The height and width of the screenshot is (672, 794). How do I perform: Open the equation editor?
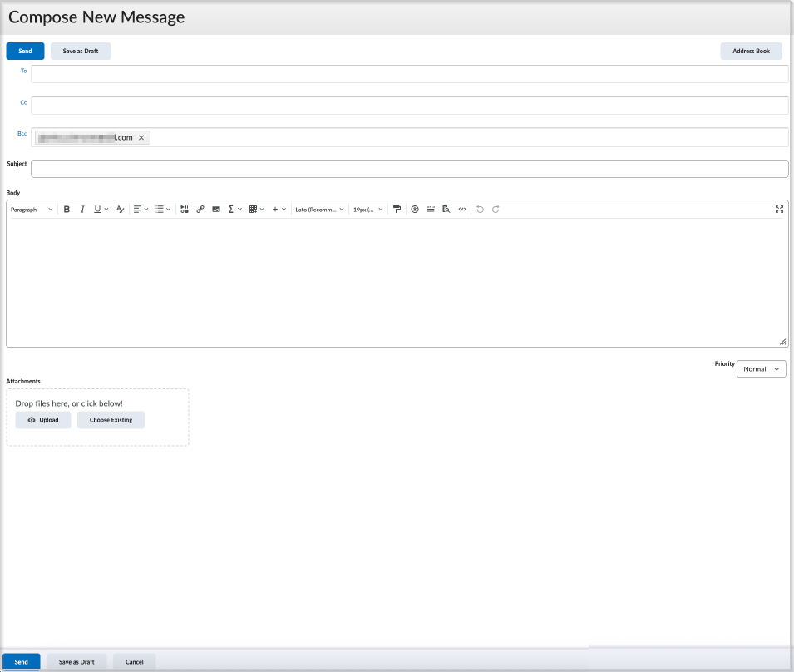point(232,209)
